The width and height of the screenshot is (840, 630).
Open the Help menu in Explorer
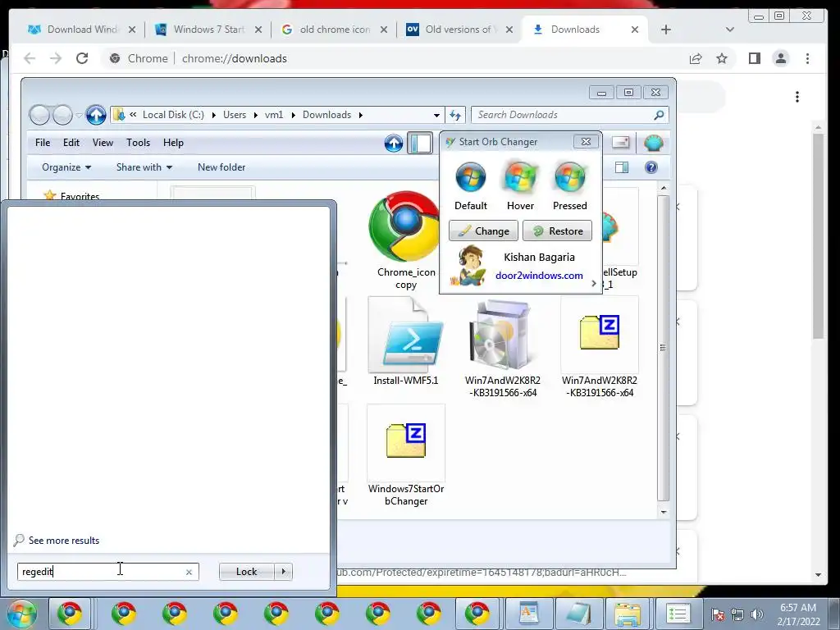(x=173, y=143)
